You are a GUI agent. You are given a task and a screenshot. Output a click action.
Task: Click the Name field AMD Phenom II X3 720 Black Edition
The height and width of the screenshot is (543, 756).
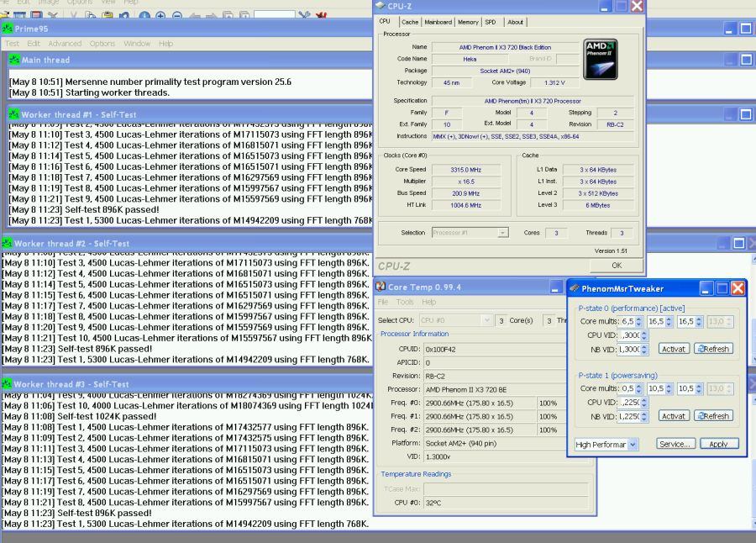point(505,47)
